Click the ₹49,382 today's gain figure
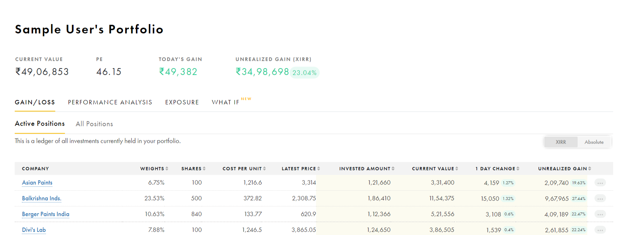The image size is (644, 235). (178, 72)
